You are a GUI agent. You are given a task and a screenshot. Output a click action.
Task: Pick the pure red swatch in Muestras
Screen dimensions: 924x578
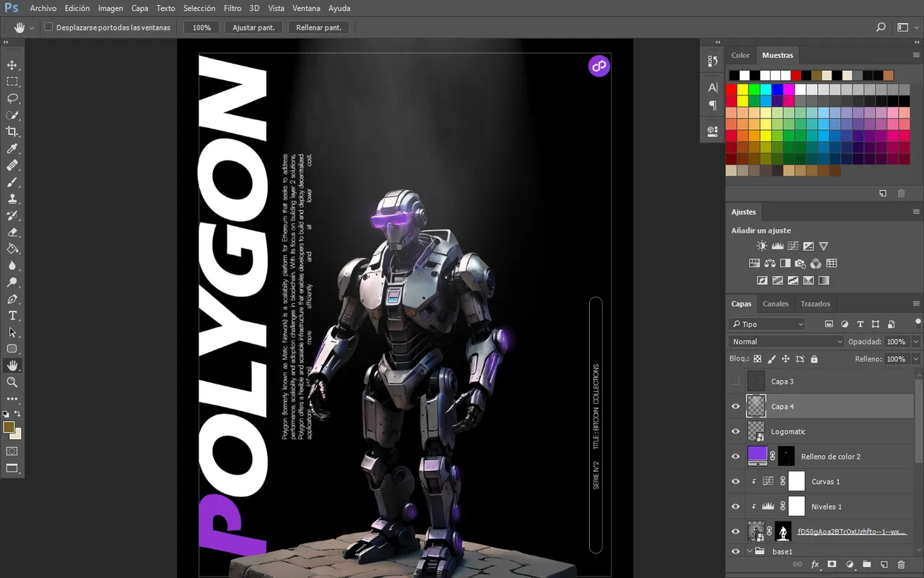pos(731,90)
